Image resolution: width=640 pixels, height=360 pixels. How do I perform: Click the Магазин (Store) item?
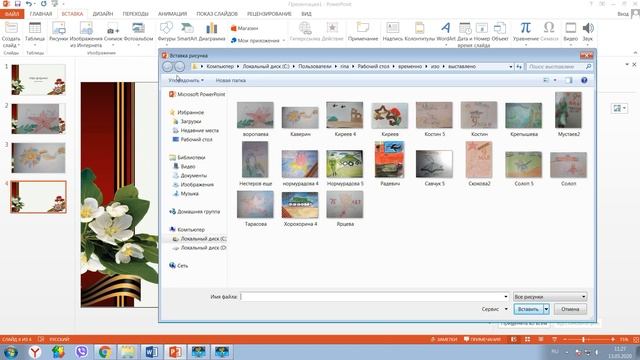click(x=244, y=28)
